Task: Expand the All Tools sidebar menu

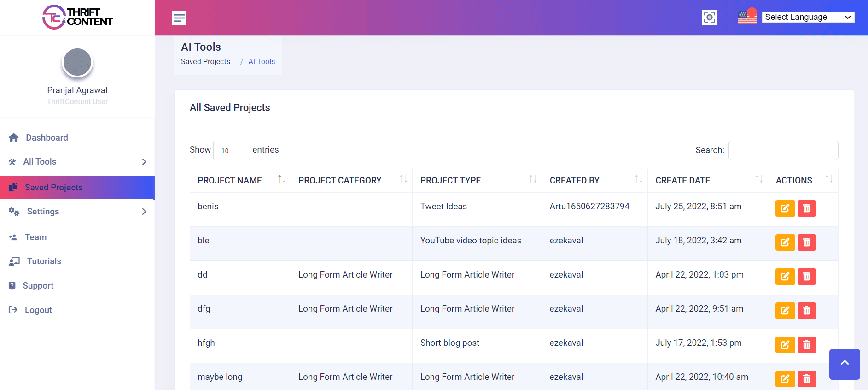Action: pos(77,162)
